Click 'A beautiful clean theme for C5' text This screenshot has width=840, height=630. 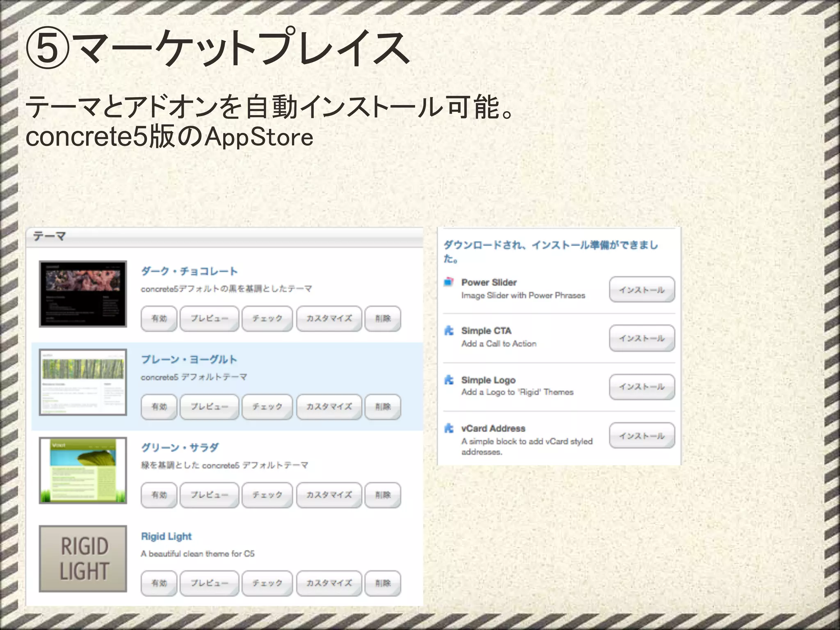198,554
